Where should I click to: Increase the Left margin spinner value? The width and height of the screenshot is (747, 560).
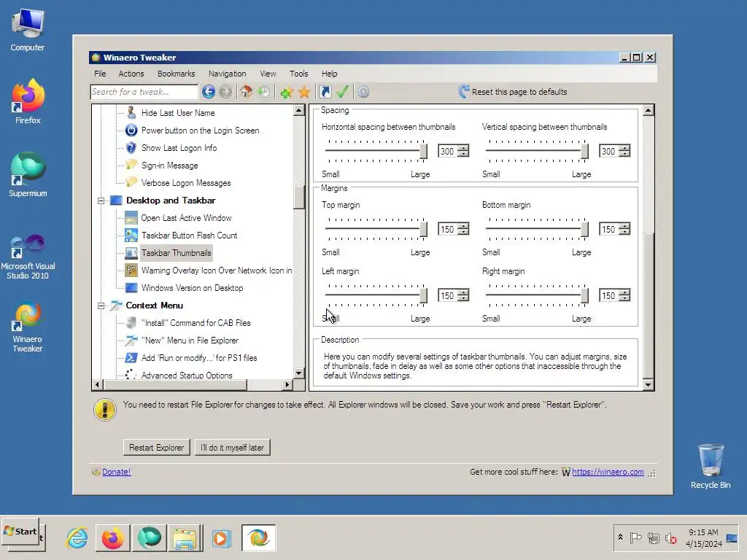(463, 292)
